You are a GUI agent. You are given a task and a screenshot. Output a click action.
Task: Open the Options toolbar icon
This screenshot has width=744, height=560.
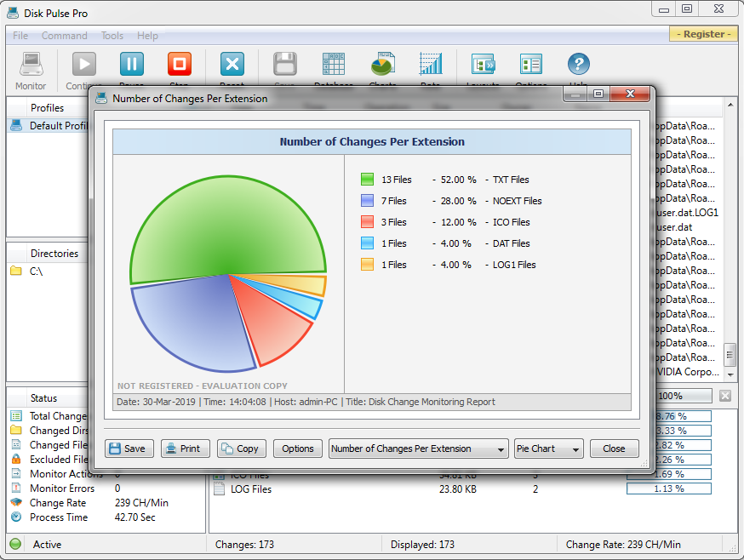pos(531,65)
